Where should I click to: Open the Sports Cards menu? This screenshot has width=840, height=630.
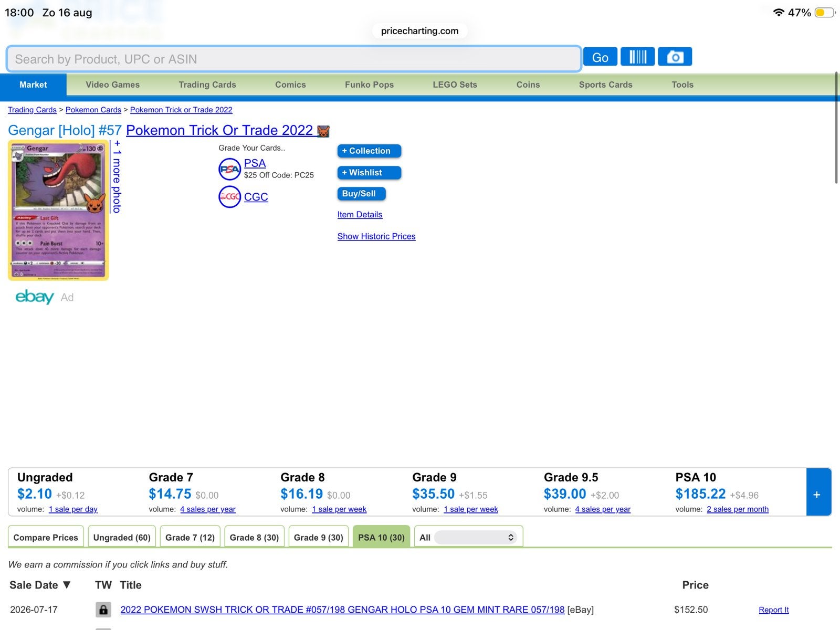coord(606,85)
